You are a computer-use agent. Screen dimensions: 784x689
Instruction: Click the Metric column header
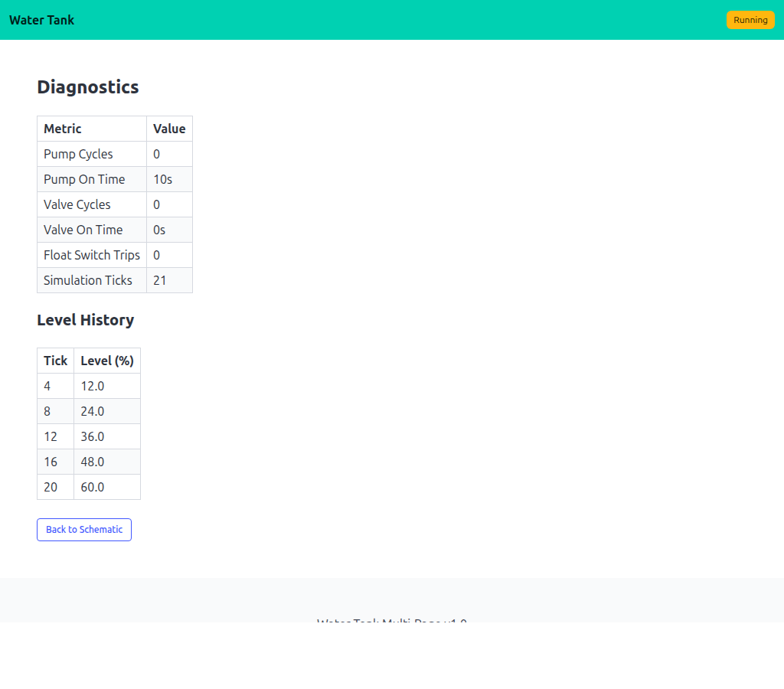[92, 129]
